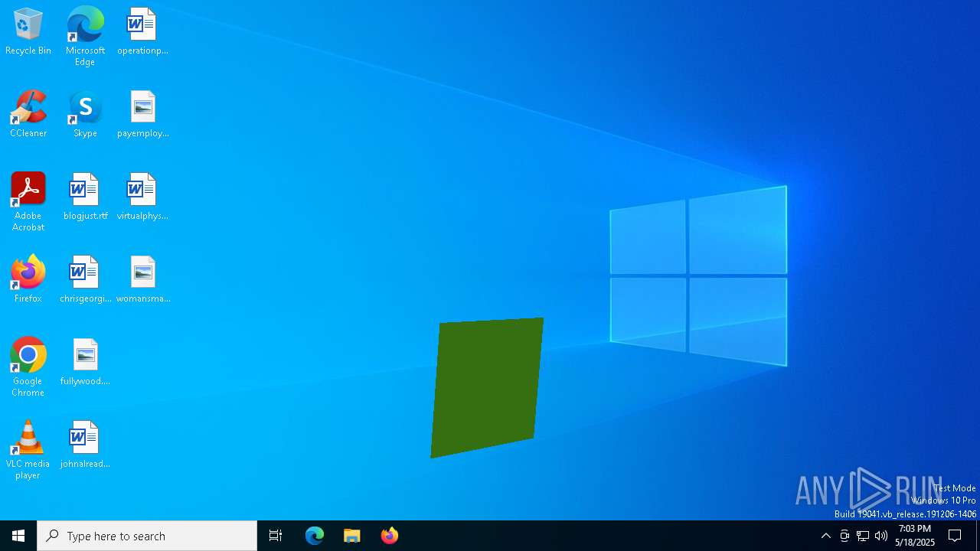Screen dimensions: 980x551
Task: Select the CCleaner desktop shortcut
Action: [28, 114]
